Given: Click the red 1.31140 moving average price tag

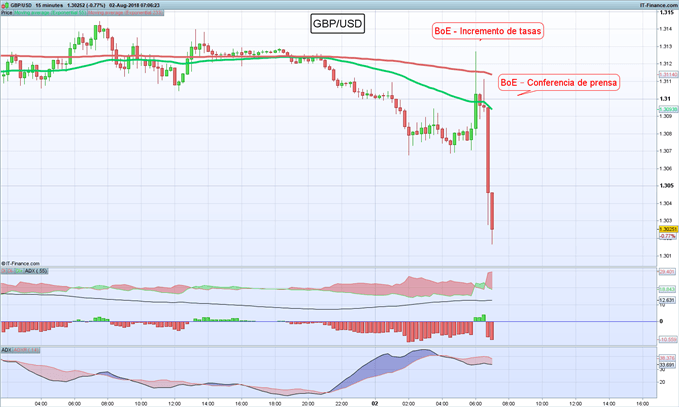Looking at the screenshot, I should (x=668, y=75).
